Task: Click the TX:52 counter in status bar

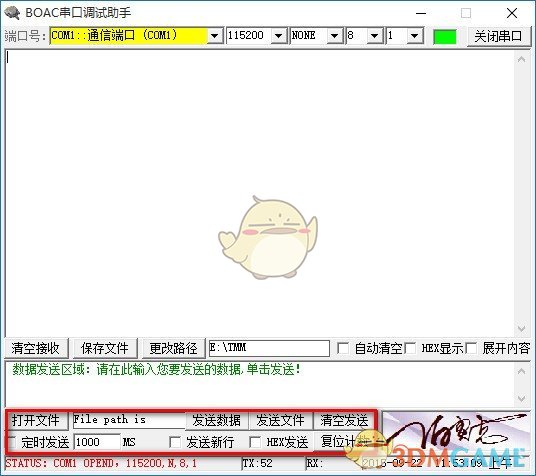Action: click(258, 464)
